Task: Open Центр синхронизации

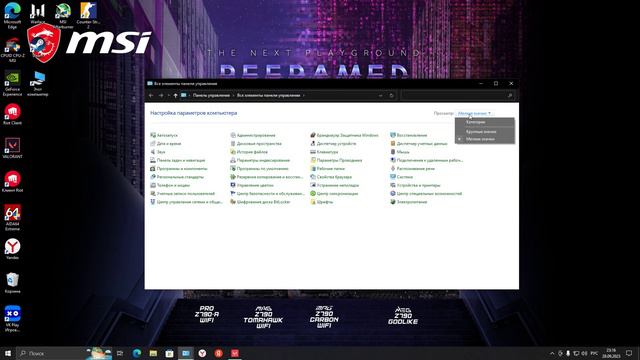Action: [334, 193]
